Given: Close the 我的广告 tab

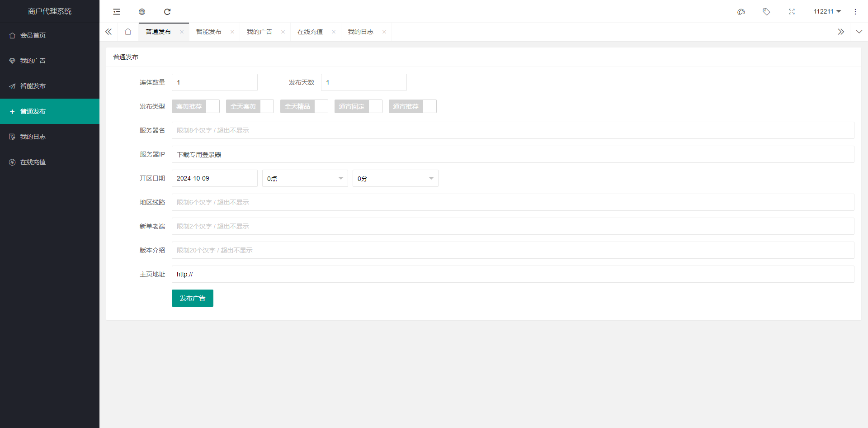Looking at the screenshot, I should tap(283, 32).
